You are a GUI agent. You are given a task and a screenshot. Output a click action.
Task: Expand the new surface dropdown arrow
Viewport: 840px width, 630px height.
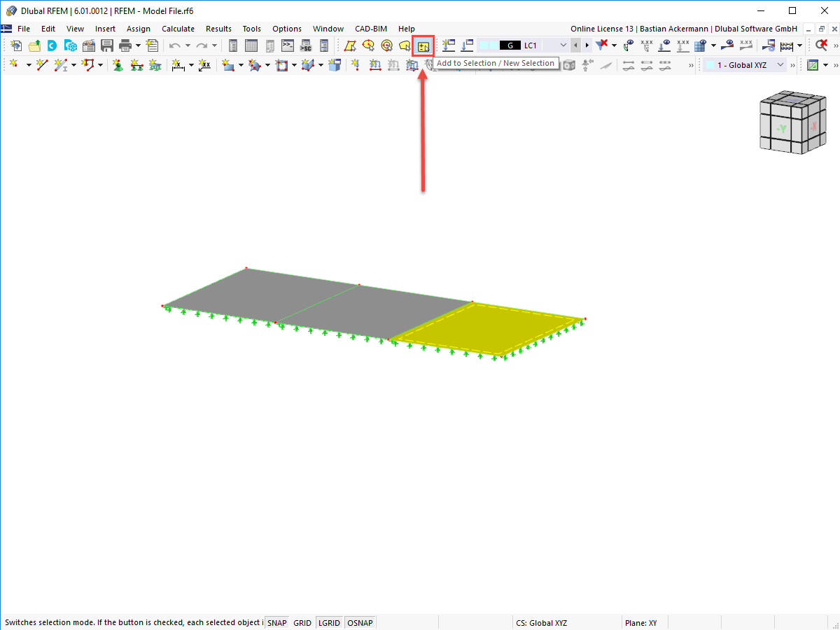tap(241, 65)
